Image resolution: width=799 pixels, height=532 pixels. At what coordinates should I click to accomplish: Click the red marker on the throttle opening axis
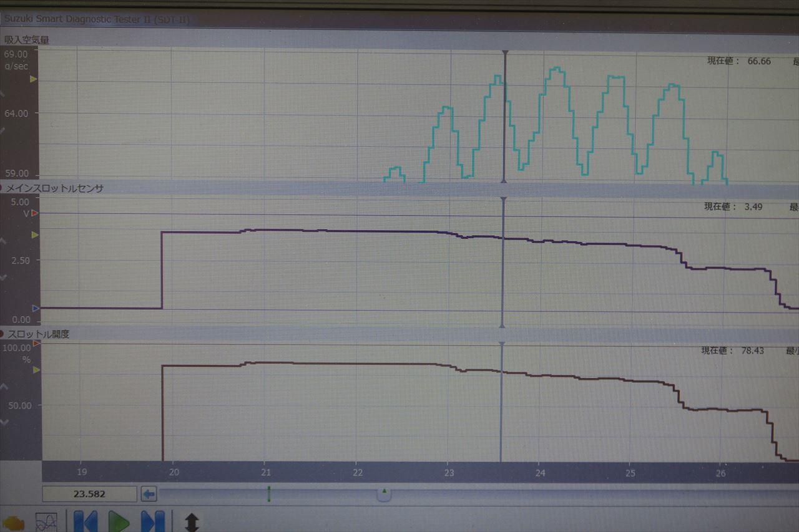point(36,343)
